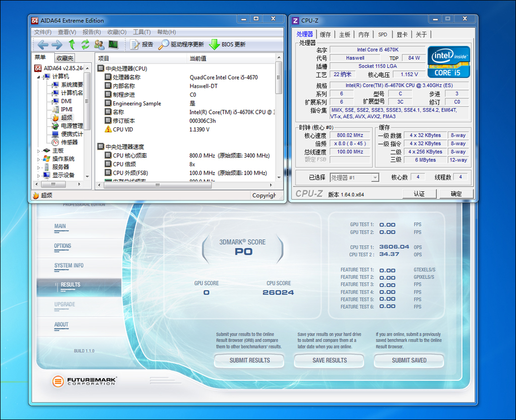Click the green refresh icon in AIDA64 toolbar
Screen dimensions: 516x420
[x=85, y=45]
